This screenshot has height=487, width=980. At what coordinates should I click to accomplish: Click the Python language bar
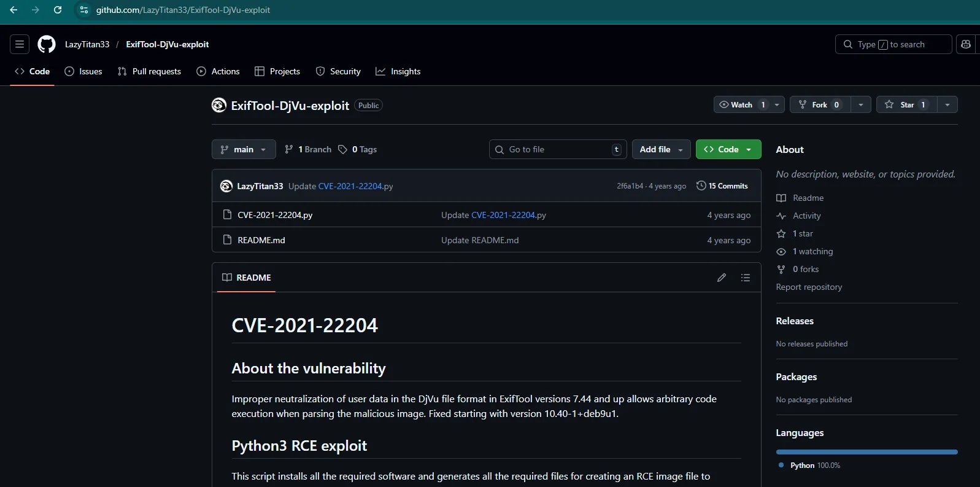866,452
